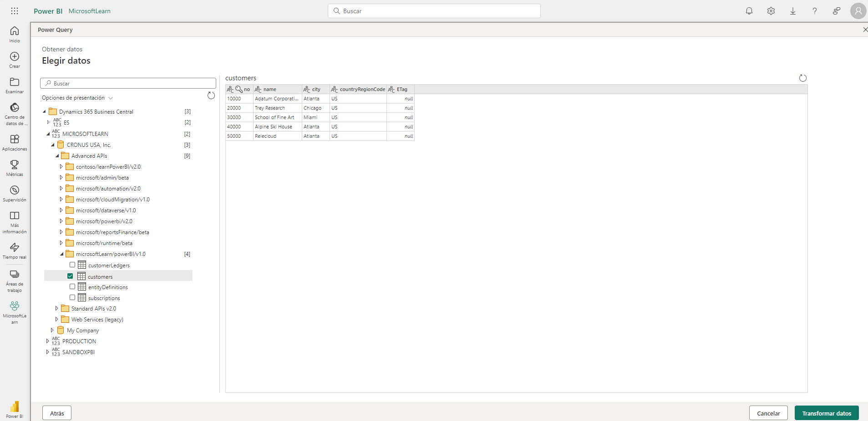868x421 pixels.
Task: Check the entityDefinitions checkbox
Action: click(x=72, y=286)
